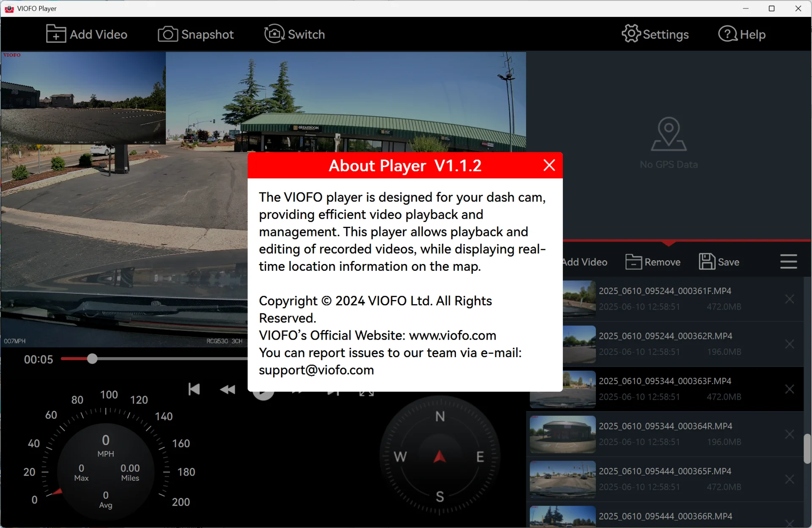Click the playback seek slider handle
The height and width of the screenshot is (528, 812).
point(92,359)
